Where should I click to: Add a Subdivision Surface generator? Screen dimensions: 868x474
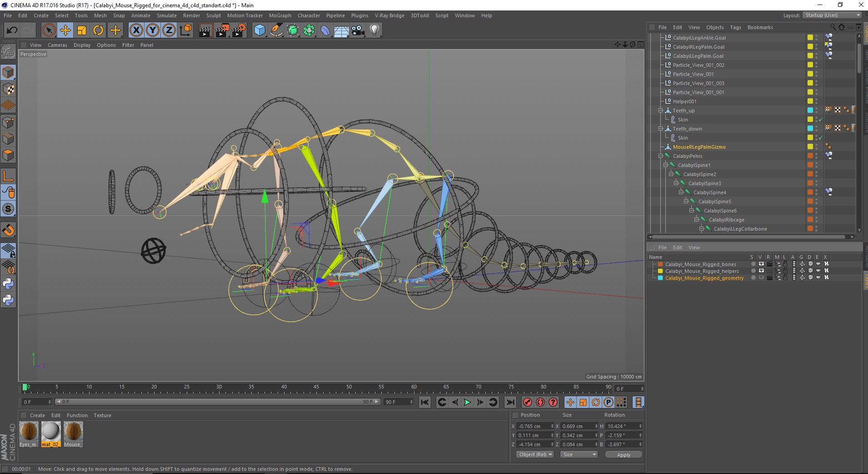[293, 30]
